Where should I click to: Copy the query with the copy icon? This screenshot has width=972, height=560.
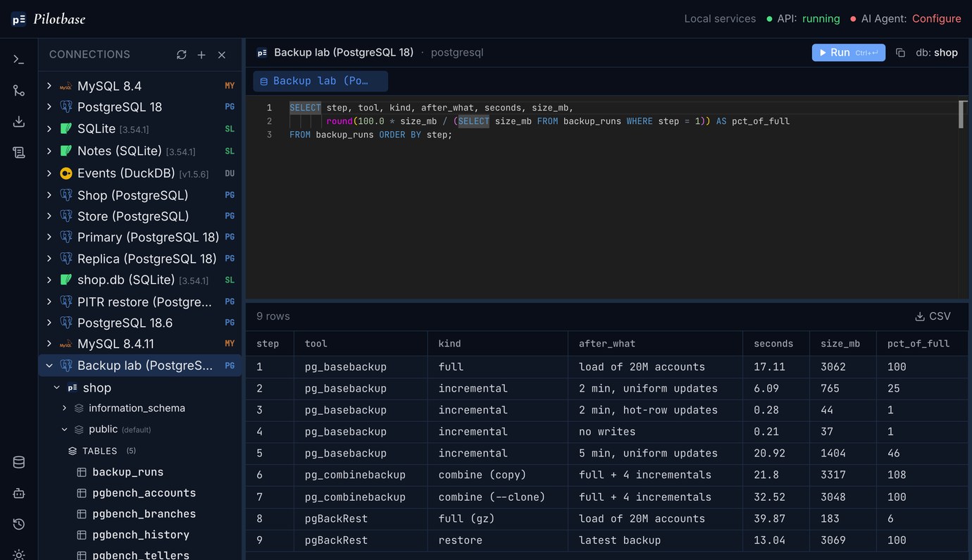pyautogui.click(x=900, y=53)
